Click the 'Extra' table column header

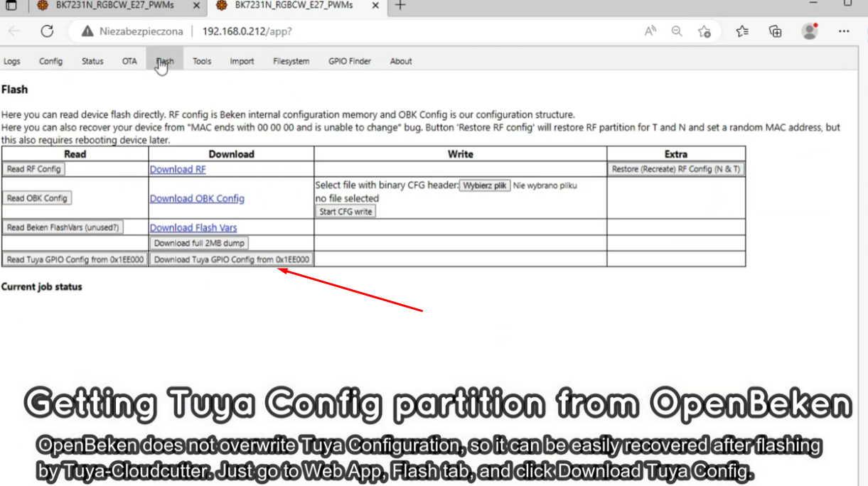pyautogui.click(x=676, y=153)
